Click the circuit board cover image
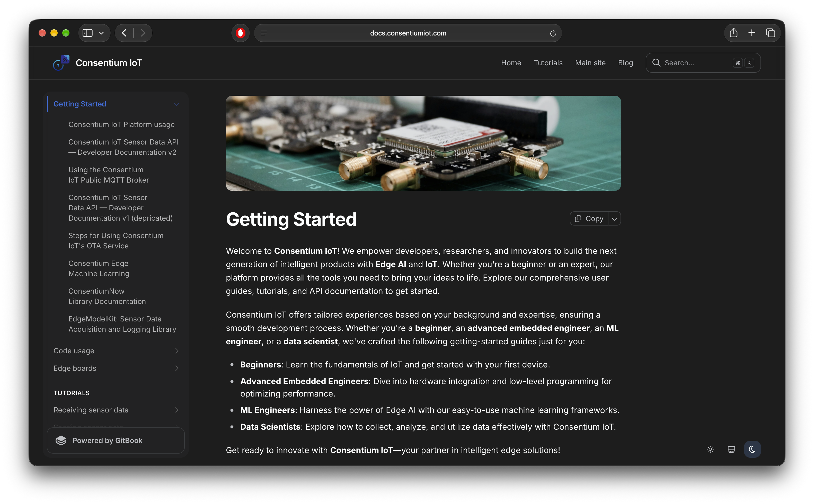Image resolution: width=814 pixels, height=504 pixels. (423, 143)
